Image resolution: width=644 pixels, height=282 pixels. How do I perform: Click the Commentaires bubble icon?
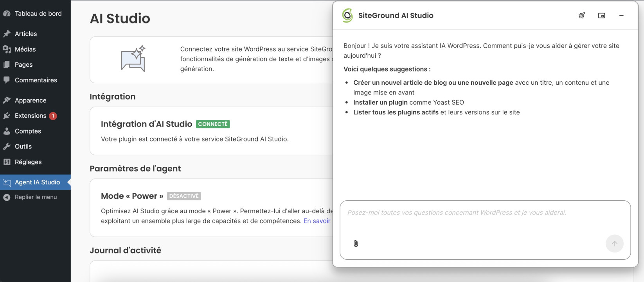[x=7, y=80]
